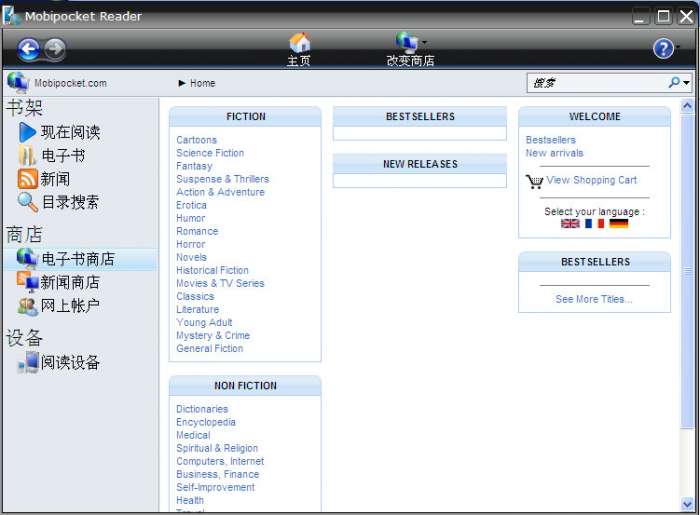Image resolution: width=700 pixels, height=515 pixels.
Task: Open Mystery & Crime category link
Action: tap(213, 335)
